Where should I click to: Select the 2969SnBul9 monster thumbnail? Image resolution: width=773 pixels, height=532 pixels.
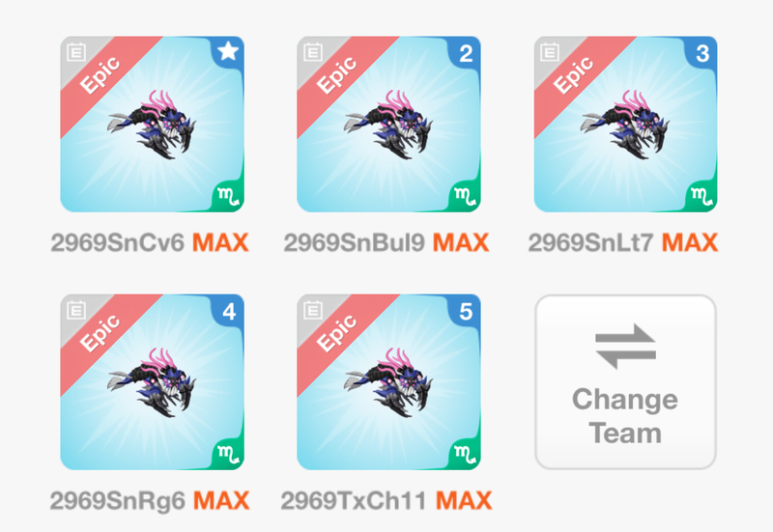coord(388,125)
